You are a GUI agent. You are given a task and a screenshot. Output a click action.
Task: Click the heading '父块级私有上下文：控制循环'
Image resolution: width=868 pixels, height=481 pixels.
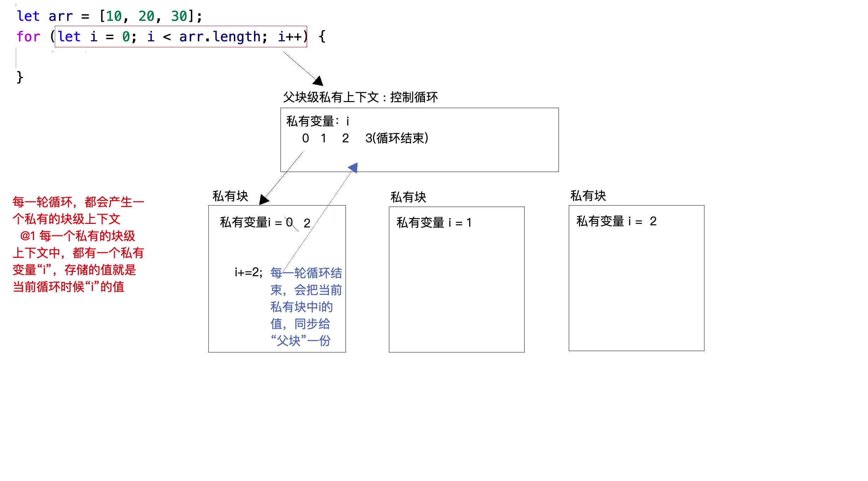click(x=360, y=97)
